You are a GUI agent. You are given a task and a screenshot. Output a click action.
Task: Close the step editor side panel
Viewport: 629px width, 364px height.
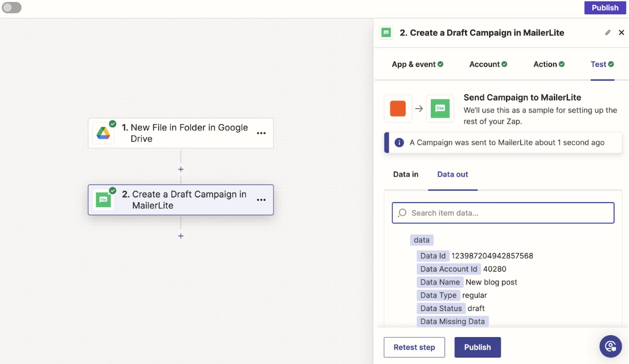click(621, 33)
